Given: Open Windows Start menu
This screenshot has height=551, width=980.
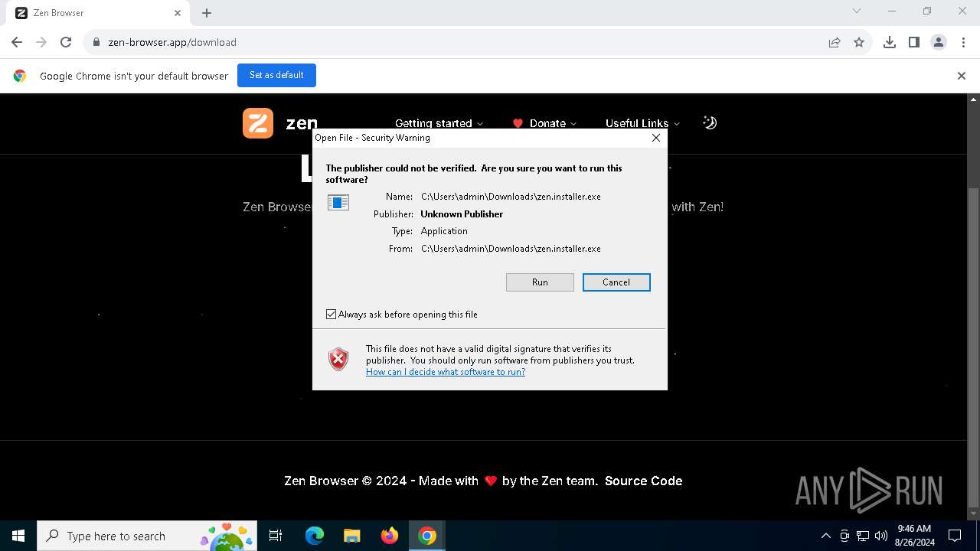Looking at the screenshot, I should coord(18,536).
